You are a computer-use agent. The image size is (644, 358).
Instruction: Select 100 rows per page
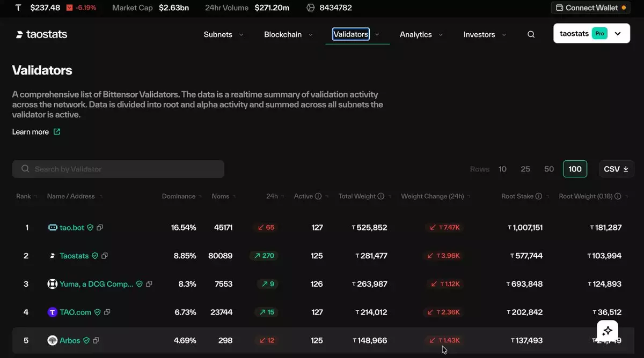click(x=575, y=169)
